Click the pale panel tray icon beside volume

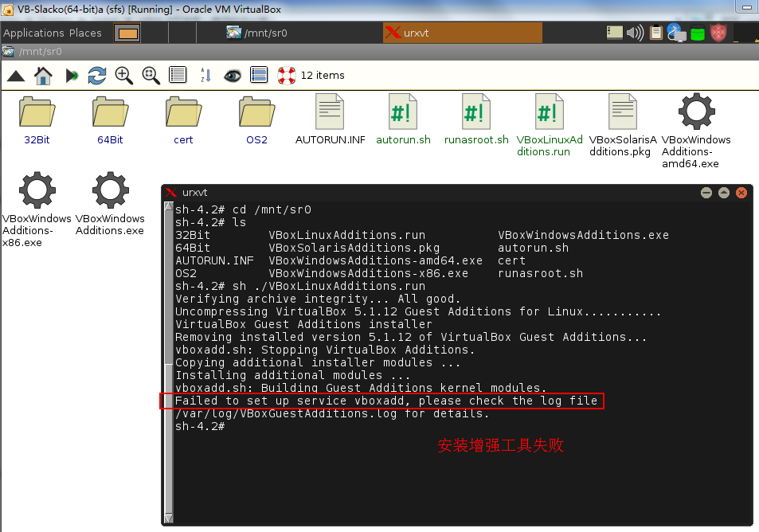tap(615, 33)
